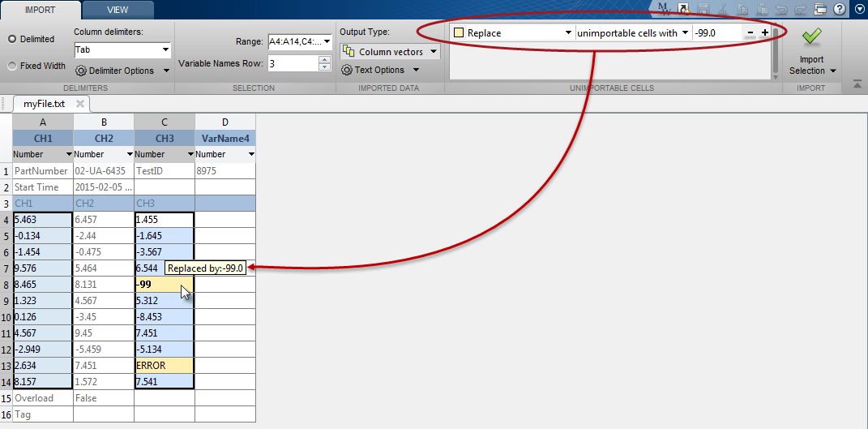This screenshot has height=429, width=868.
Task: Click the Overload cell in row 15
Action: pos(43,398)
